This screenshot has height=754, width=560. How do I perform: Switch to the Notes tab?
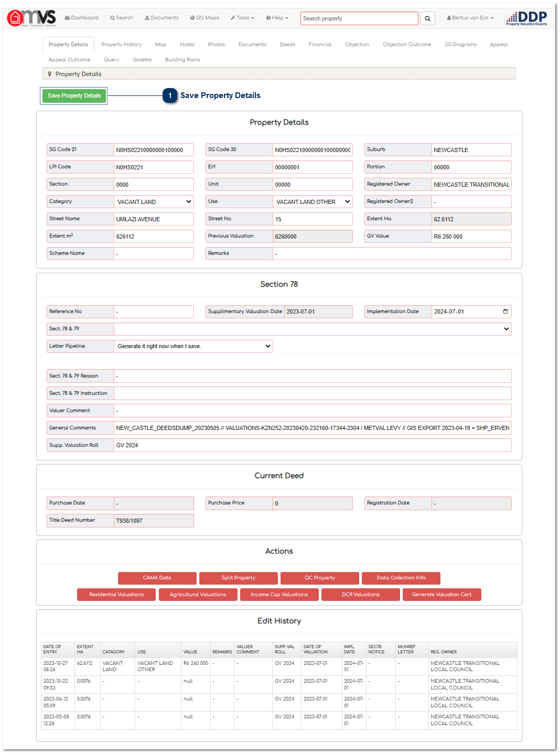187,45
